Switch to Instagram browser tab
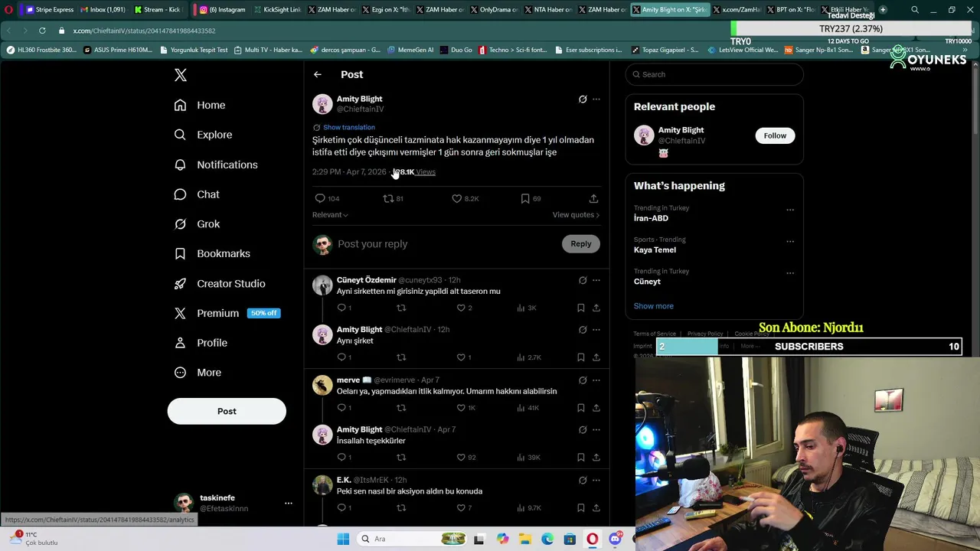Viewport: 980px width, 551px height. [223, 10]
